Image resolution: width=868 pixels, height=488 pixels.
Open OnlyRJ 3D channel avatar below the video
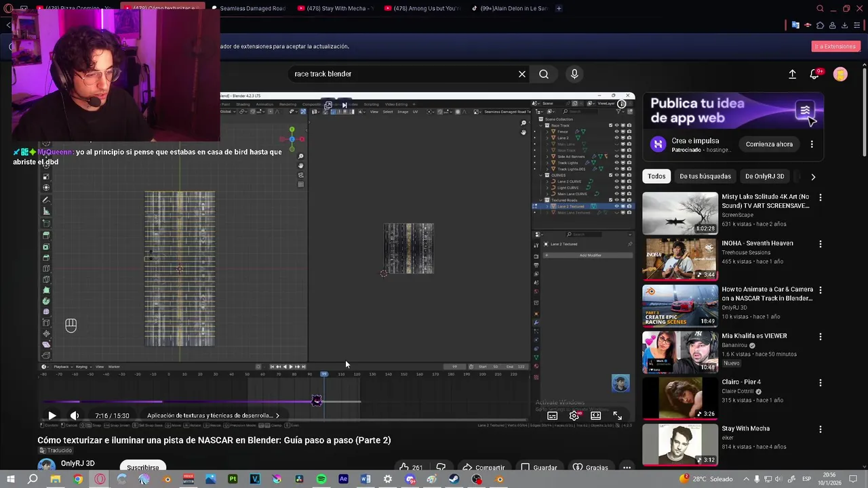pos(46,466)
